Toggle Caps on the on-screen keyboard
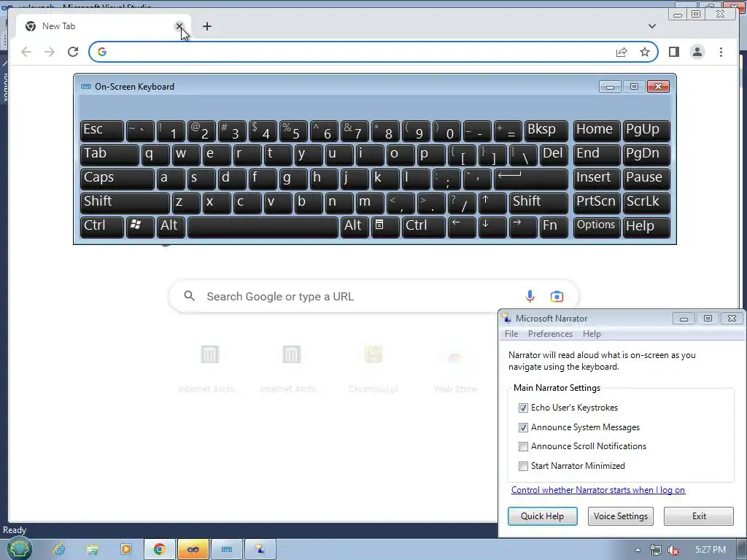 117,178
